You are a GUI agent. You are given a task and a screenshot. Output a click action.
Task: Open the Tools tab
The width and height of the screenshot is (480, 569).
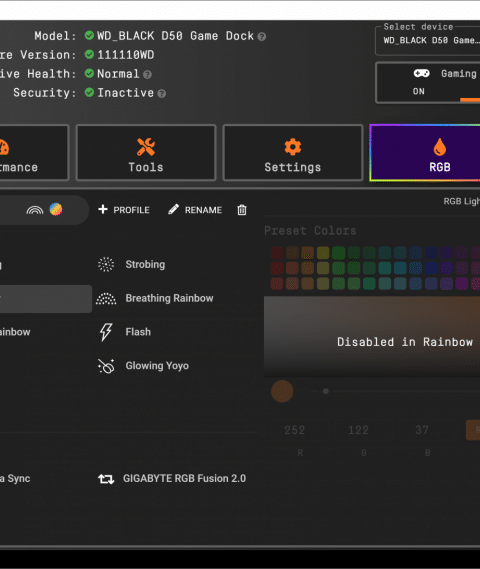(146, 152)
